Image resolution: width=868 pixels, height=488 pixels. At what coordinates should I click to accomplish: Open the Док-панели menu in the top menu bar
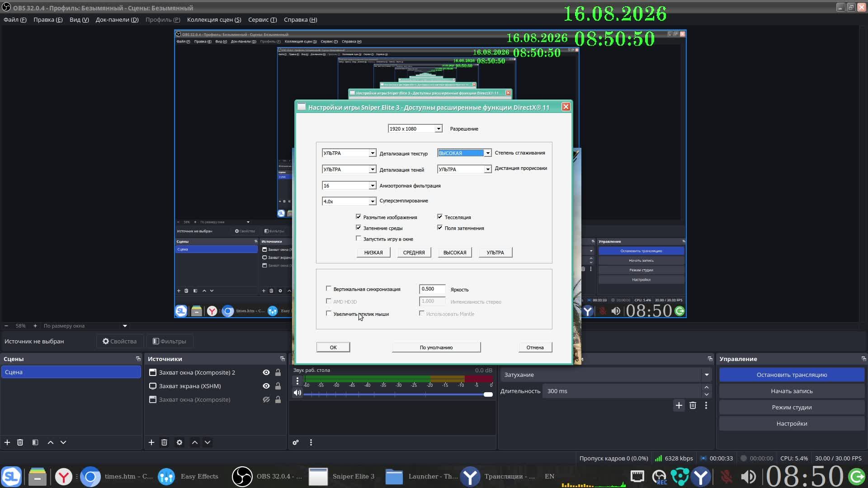click(x=117, y=20)
